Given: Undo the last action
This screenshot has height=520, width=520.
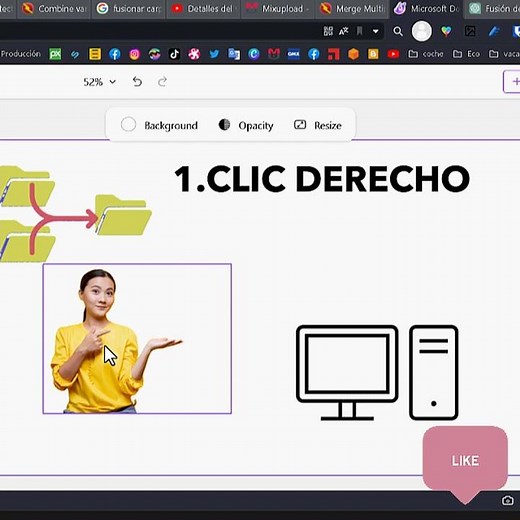Looking at the screenshot, I should coord(137,82).
